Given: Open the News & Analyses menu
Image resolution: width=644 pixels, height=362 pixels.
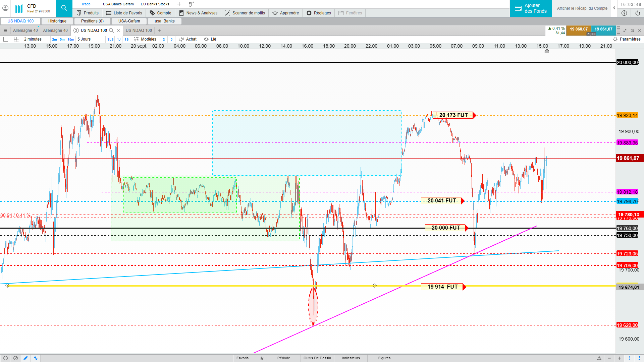Looking at the screenshot, I should click(x=198, y=13).
